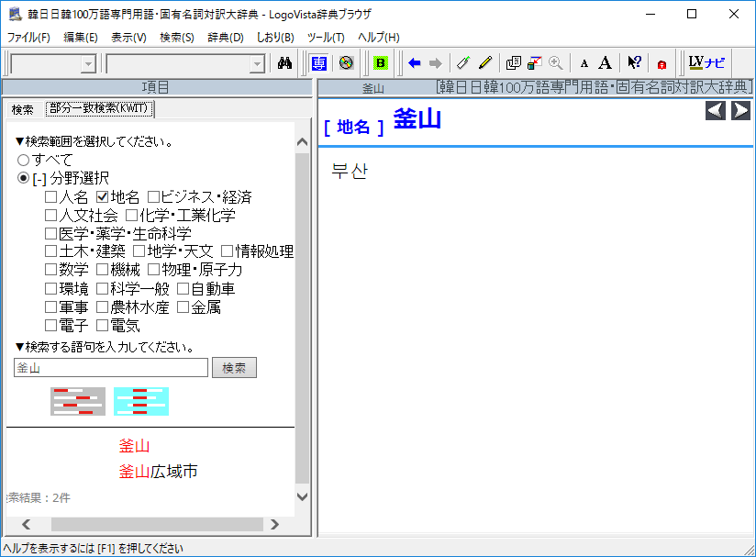
Task: Click the CD disc toolbar icon
Action: [x=346, y=63]
